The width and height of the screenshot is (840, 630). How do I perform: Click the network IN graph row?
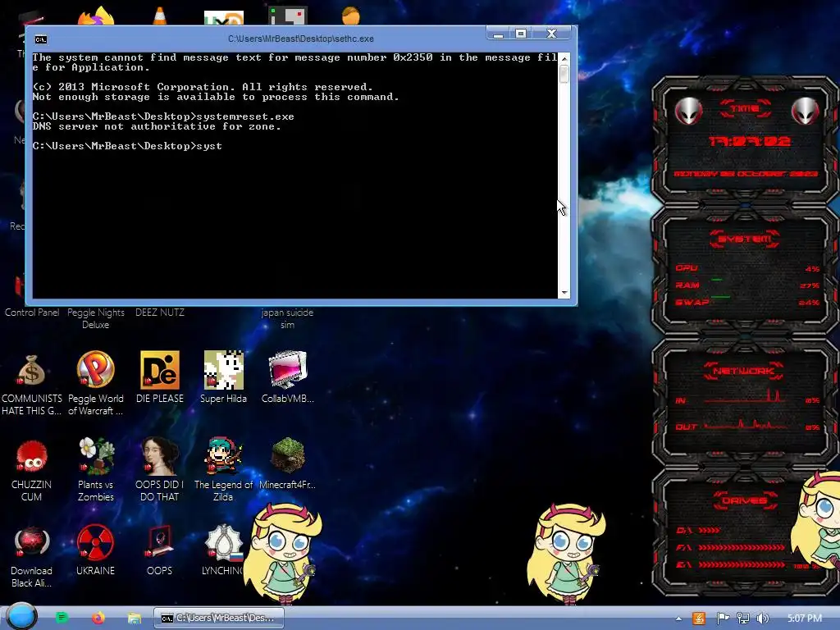(747, 399)
